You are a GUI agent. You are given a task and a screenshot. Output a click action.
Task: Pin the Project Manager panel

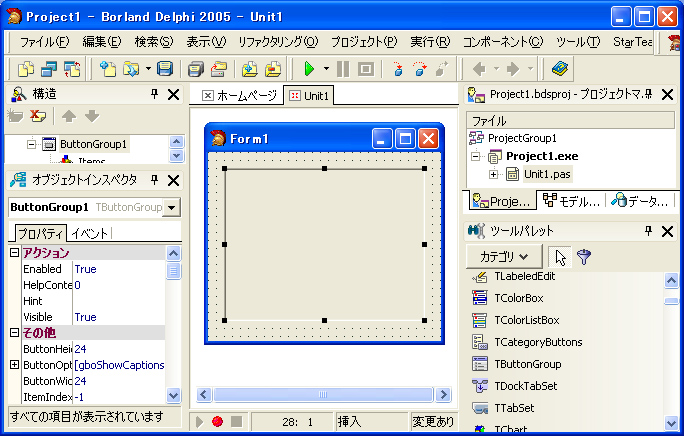648,94
